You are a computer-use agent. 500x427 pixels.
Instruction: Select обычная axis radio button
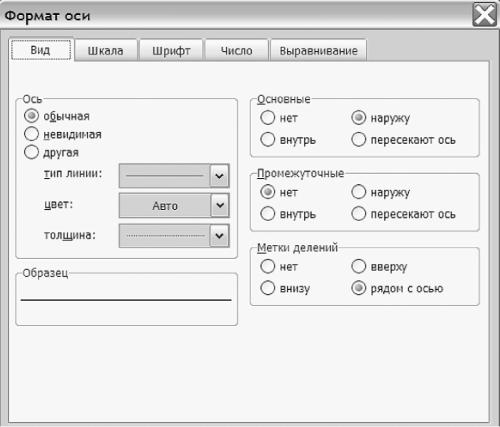[31, 116]
